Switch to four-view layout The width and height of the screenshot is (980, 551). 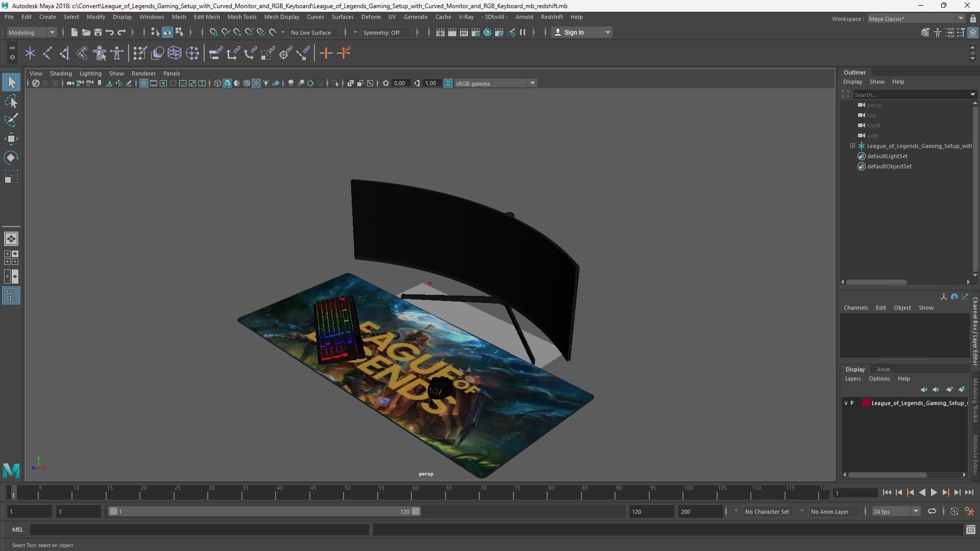click(11, 258)
